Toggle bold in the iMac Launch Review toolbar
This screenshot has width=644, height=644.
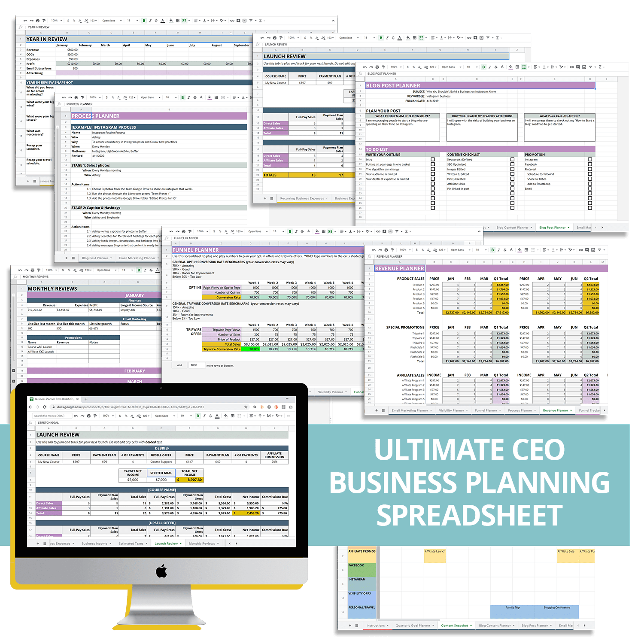(198, 416)
